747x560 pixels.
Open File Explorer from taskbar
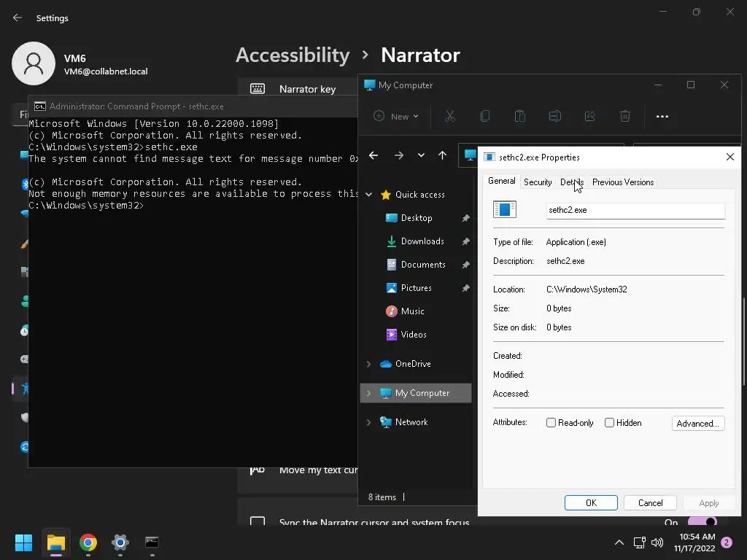click(x=55, y=542)
